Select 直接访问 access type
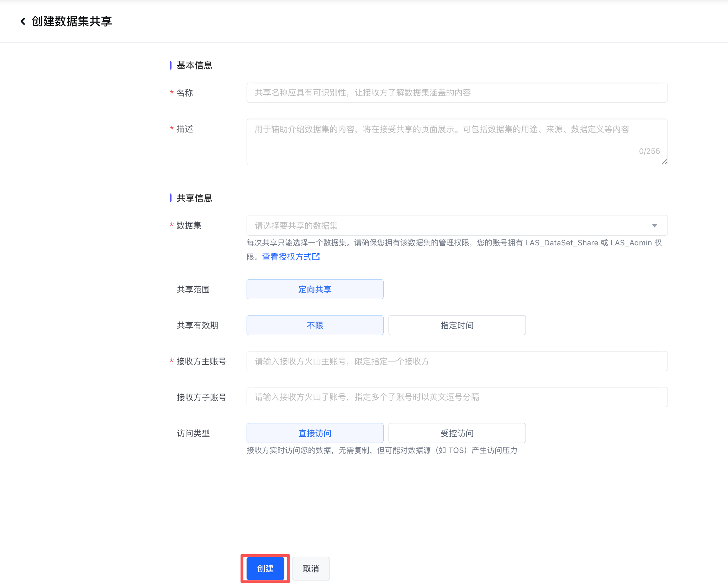Screen dimensions: 728x584 tap(315, 433)
